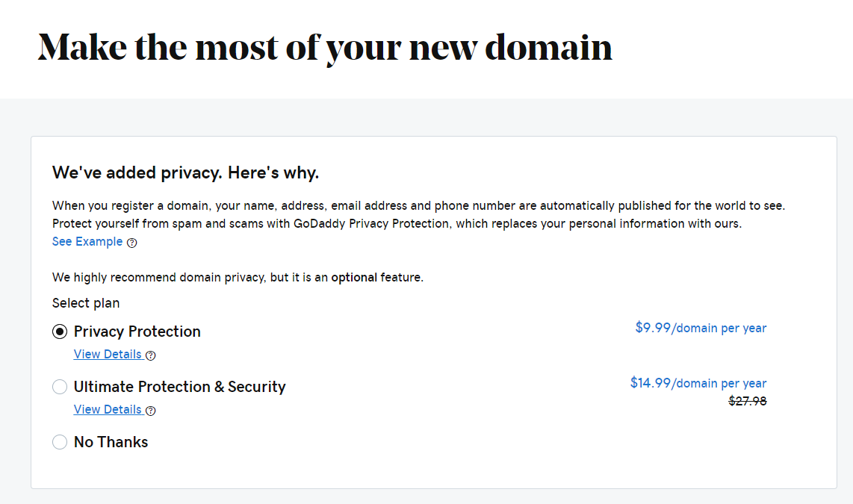
Task: Select the No Thanks radio option
Action: pyautogui.click(x=60, y=442)
